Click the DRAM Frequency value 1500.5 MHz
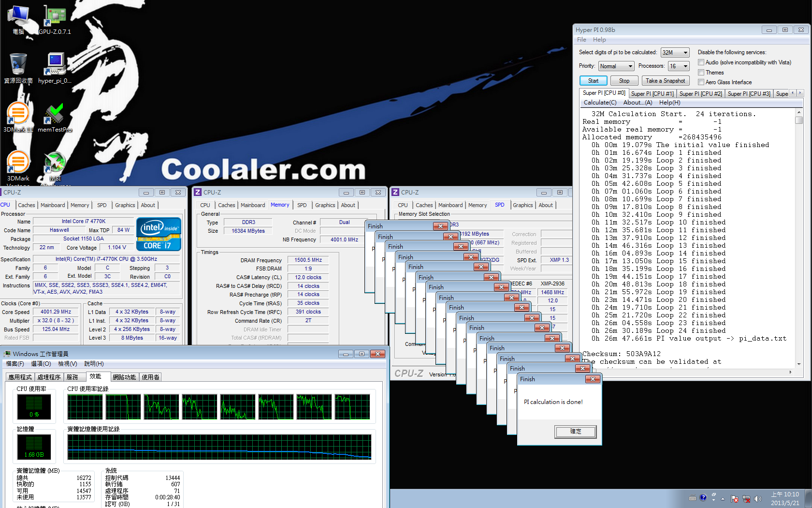The height and width of the screenshot is (508, 812). point(308,260)
